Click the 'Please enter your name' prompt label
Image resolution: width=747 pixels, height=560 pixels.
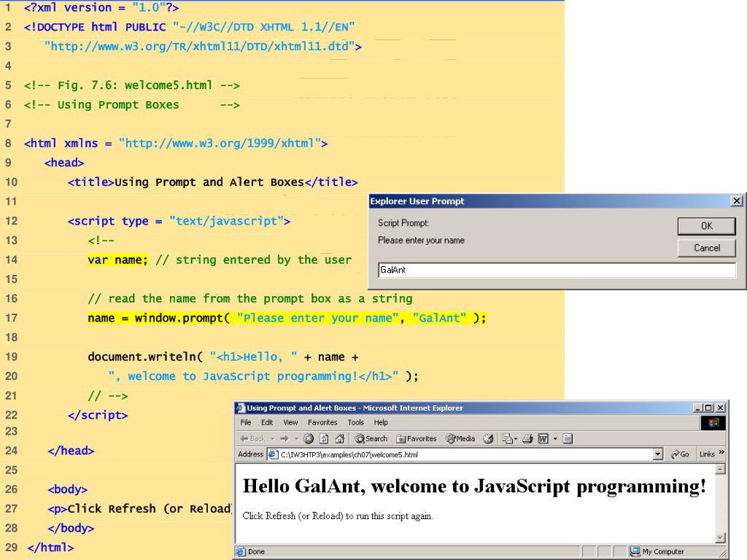(x=421, y=241)
